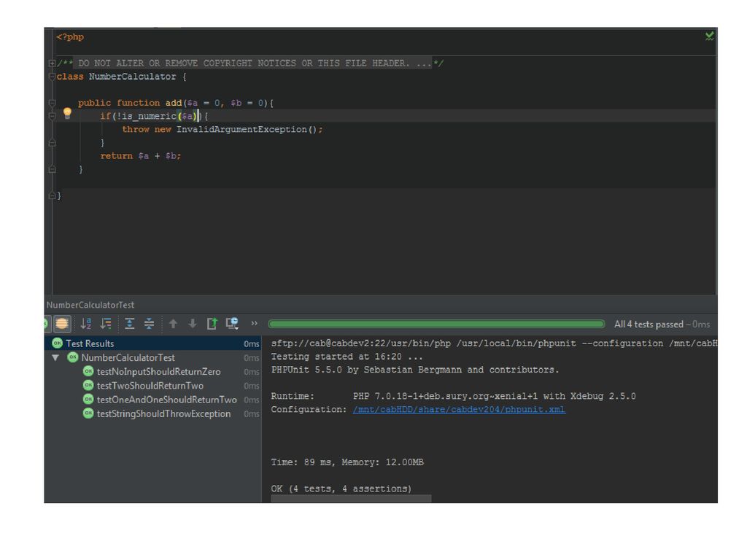Click the NumberCalculator class name in code
This screenshot has height=560, width=747.
133,77
